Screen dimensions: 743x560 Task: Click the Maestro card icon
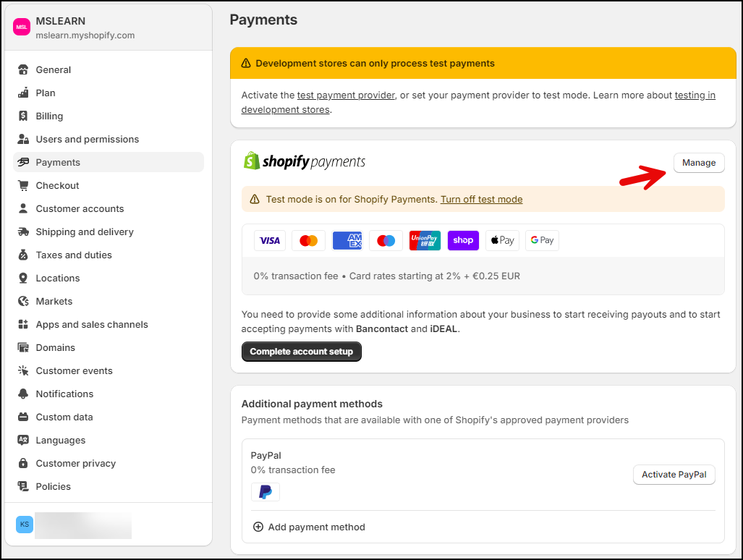click(386, 241)
